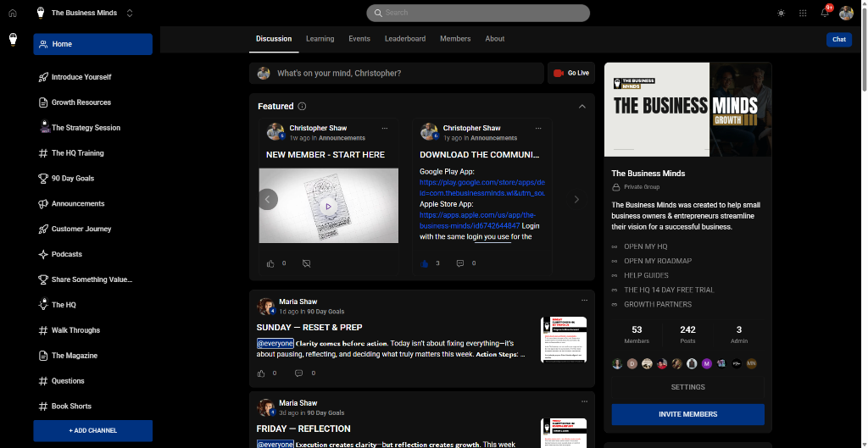Open comments on SUNDAY — RESET & PREP post

click(x=299, y=373)
